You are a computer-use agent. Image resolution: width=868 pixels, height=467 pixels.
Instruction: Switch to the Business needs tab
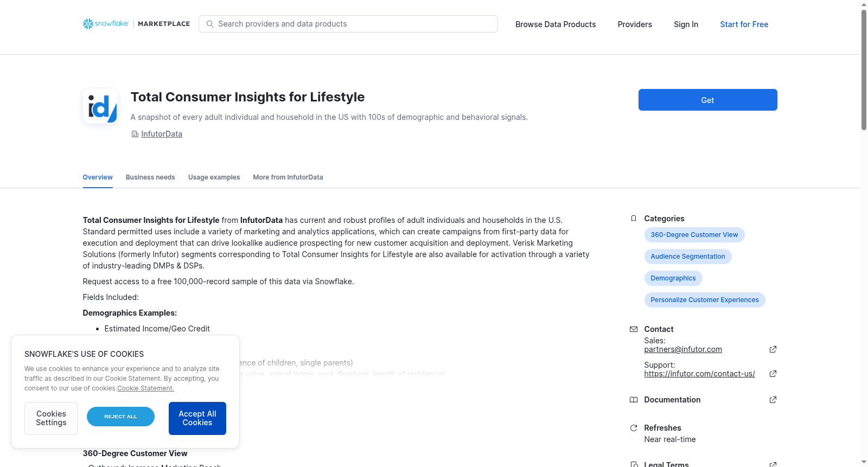pyautogui.click(x=150, y=177)
